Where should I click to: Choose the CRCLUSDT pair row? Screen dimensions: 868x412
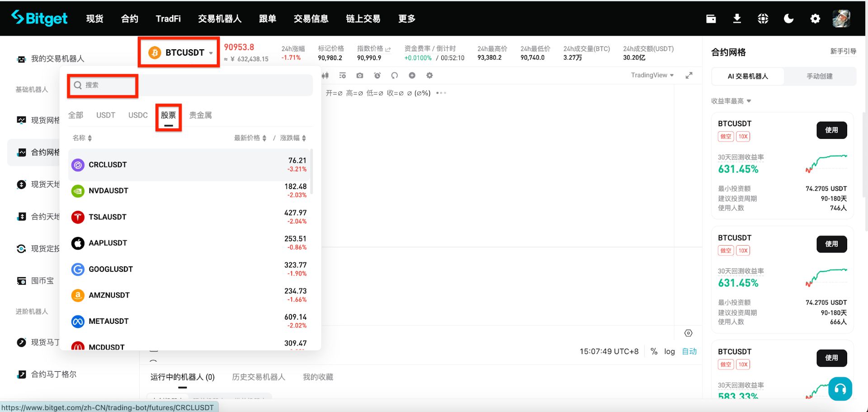[189, 165]
